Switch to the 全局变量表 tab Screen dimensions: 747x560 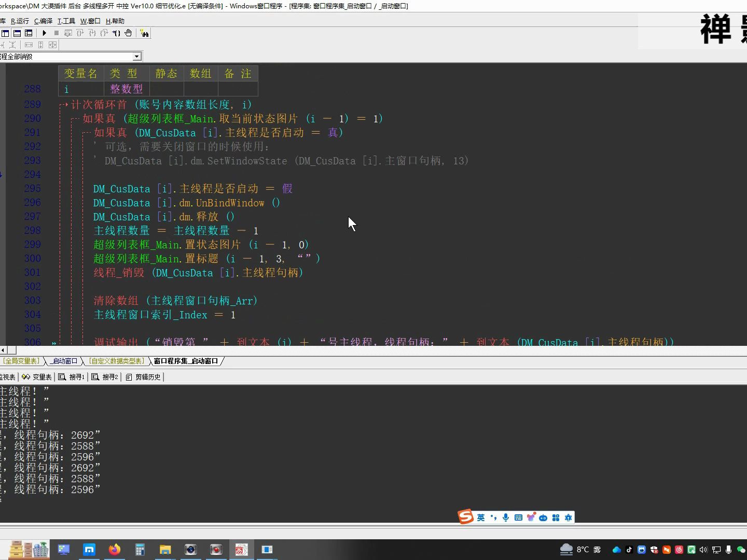[22, 361]
